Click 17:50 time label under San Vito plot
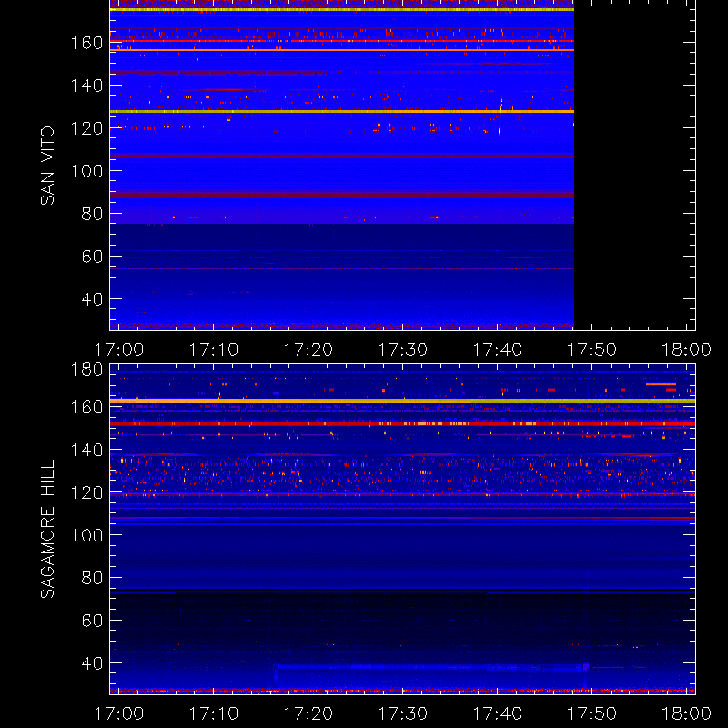The image size is (728, 728). (x=592, y=349)
